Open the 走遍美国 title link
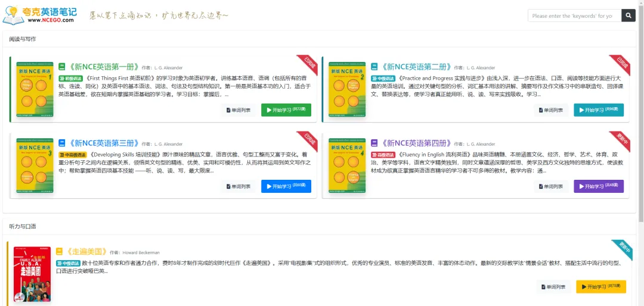This screenshot has height=306, width=644. click(x=86, y=251)
